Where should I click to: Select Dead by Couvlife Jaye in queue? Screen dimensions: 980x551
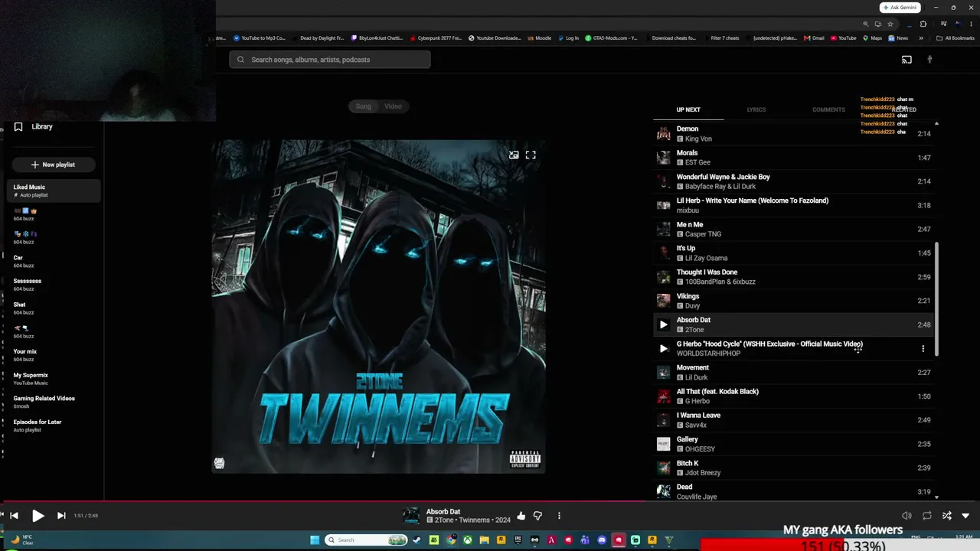tap(794, 491)
